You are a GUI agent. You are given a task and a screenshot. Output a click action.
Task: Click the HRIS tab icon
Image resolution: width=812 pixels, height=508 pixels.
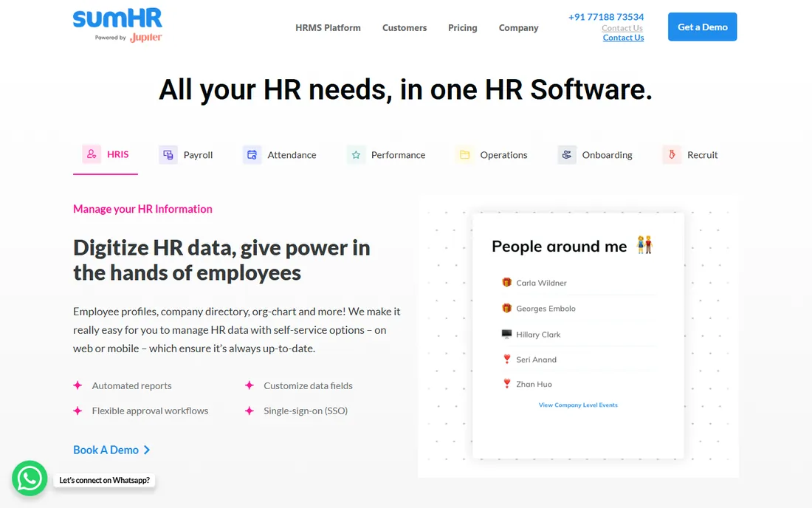[92, 154]
